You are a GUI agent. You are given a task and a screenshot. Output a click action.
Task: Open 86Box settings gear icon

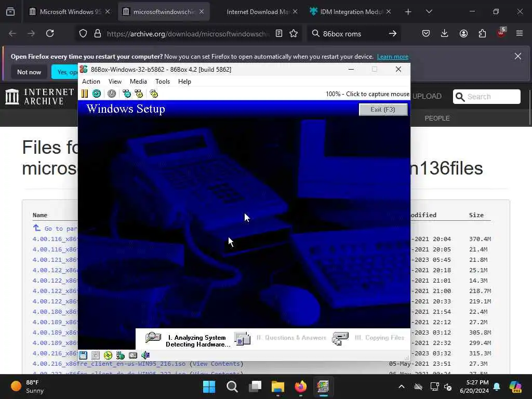(154, 94)
